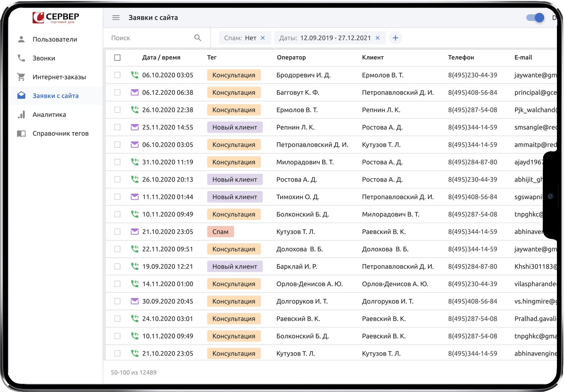This screenshot has height=392, width=564.
Task: Select the checkbox for 25.11.2020 14:55 row
Action: [117, 127]
